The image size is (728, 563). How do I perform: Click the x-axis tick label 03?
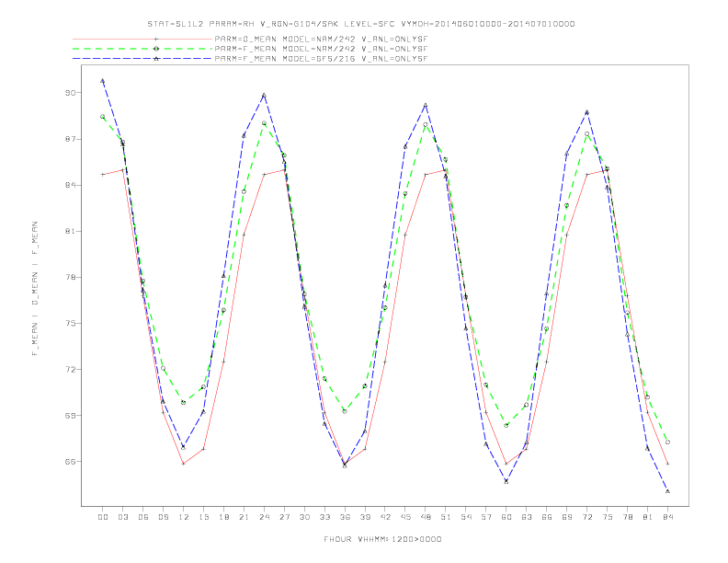(122, 517)
